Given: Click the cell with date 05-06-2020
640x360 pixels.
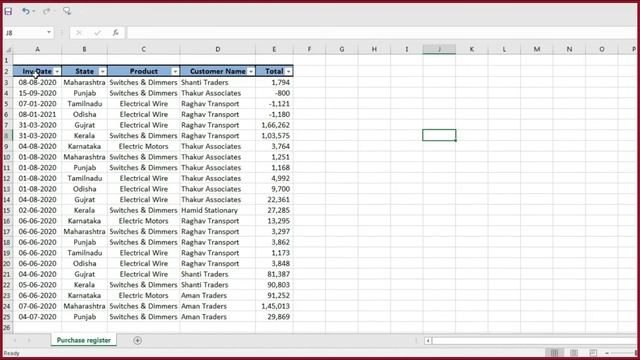Looking at the screenshot, I should point(37,285).
